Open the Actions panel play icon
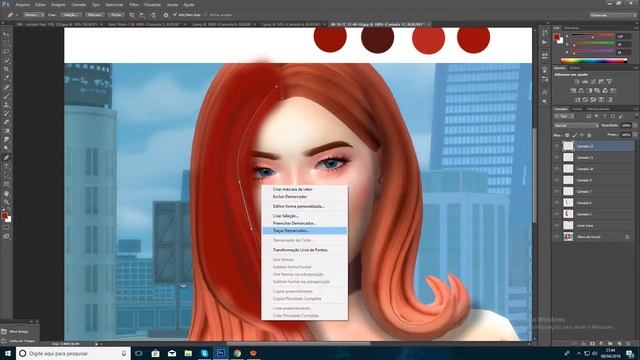640x360 pixels. (x=545, y=42)
